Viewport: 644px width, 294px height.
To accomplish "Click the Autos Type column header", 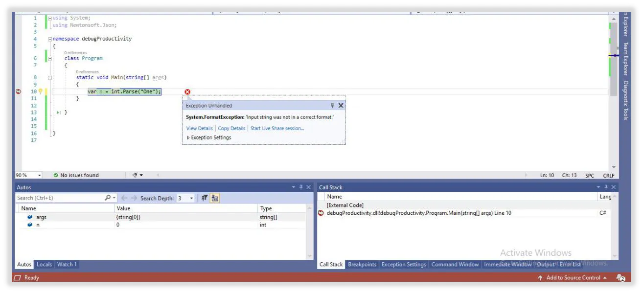I will (x=281, y=208).
